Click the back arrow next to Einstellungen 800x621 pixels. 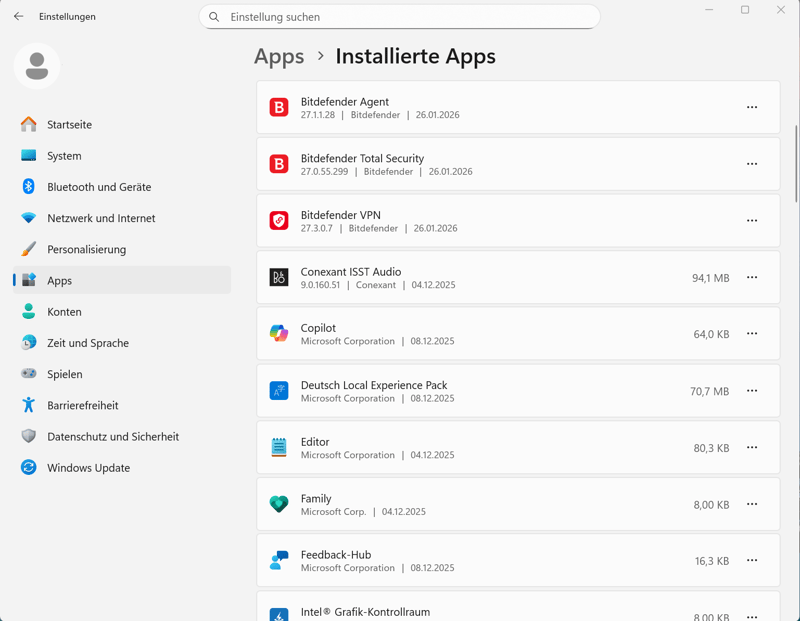18,16
